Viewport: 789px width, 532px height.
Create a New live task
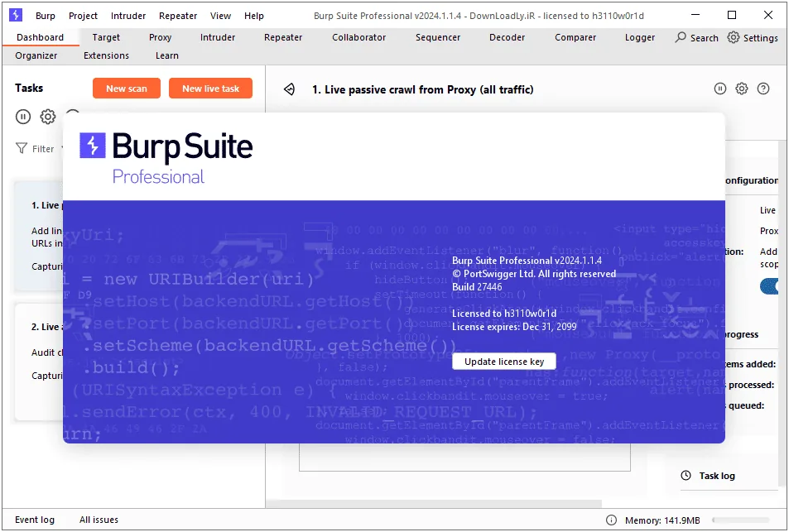(x=210, y=89)
